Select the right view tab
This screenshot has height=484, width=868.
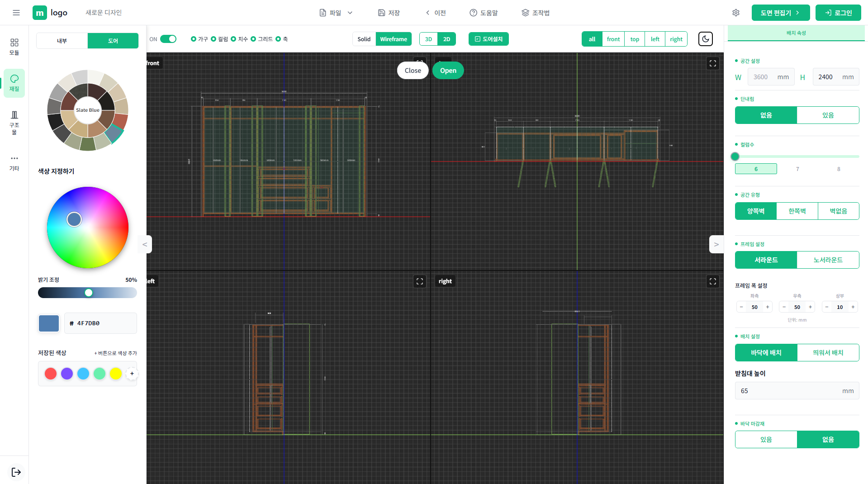pyautogui.click(x=676, y=39)
